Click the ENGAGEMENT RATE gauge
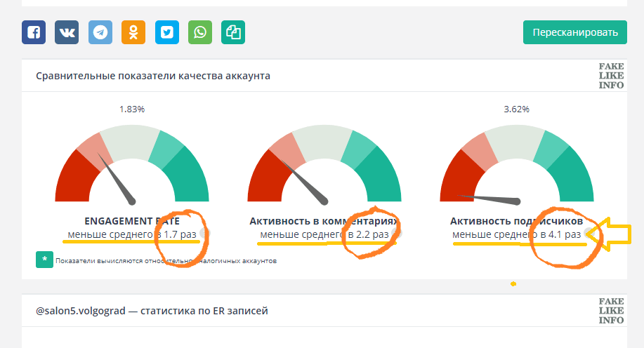This screenshot has height=348, width=644. [132, 164]
